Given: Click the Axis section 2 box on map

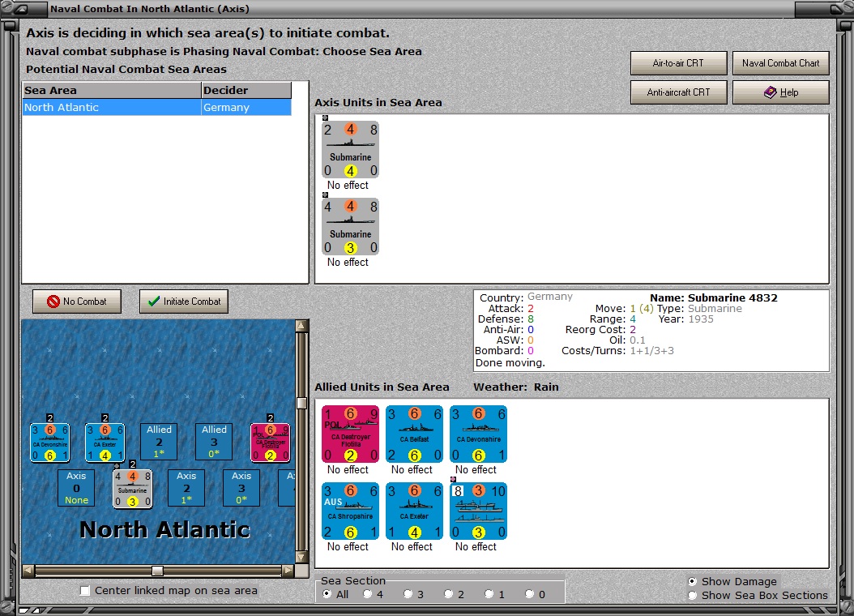Looking at the screenshot, I should [x=186, y=488].
